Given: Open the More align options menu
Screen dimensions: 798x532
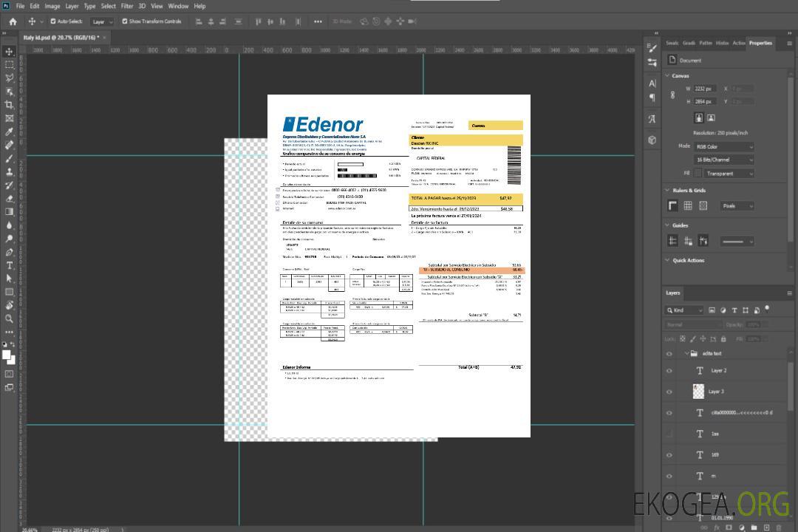Looking at the screenshot, I should point(318,21).
